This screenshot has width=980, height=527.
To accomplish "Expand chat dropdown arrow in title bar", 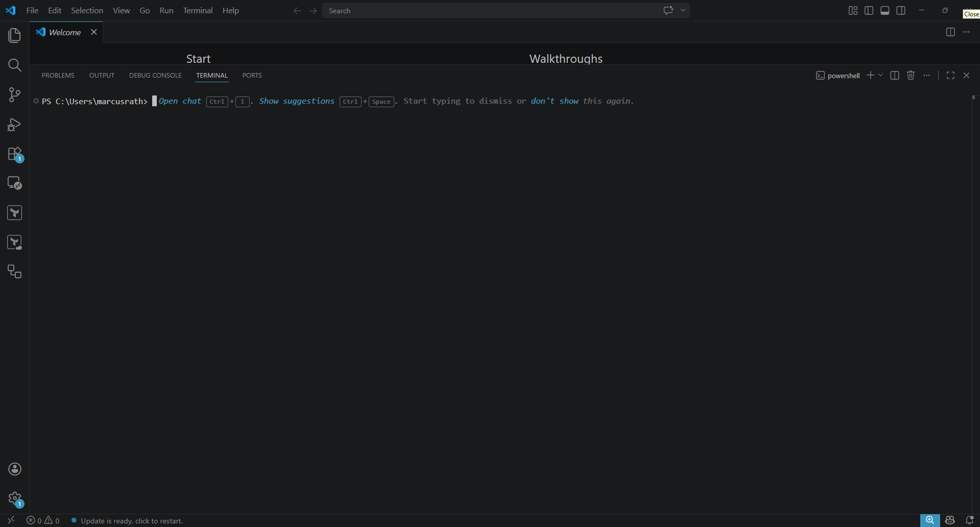I will 683,10.
